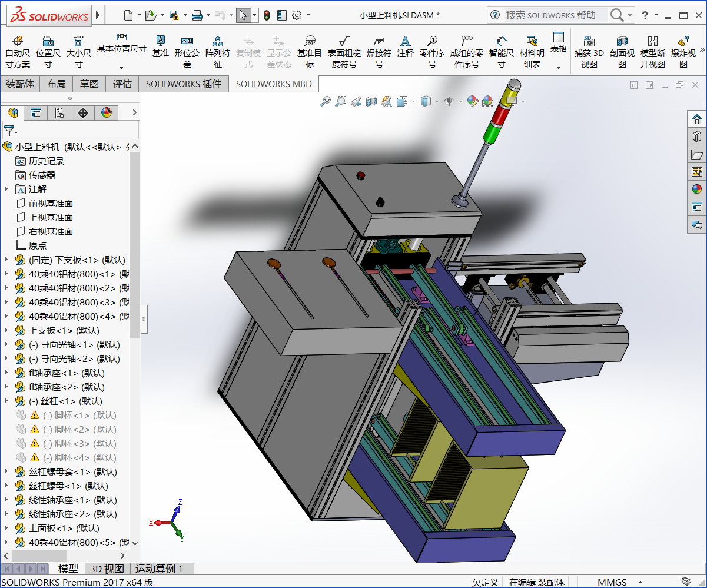
Task: Click the Exploded View (爆炸视图) tool
Action: pos(683,51)
